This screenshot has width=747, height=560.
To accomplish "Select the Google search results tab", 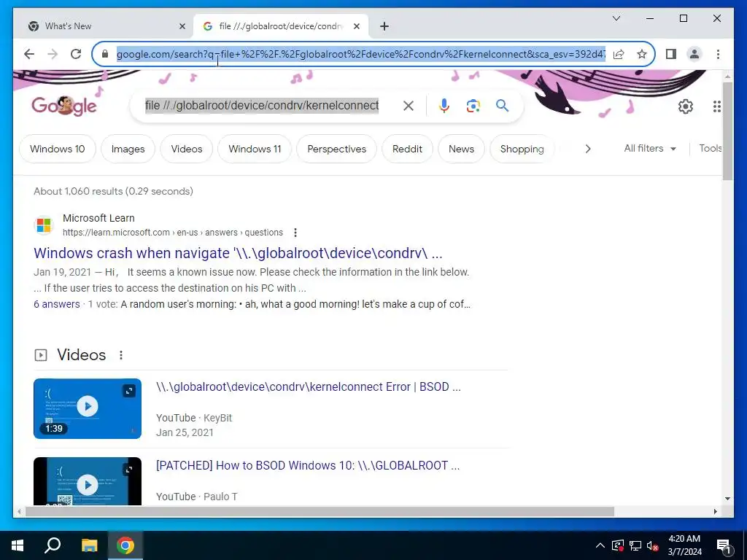I will pyautogui.click(x=281, y=26).
